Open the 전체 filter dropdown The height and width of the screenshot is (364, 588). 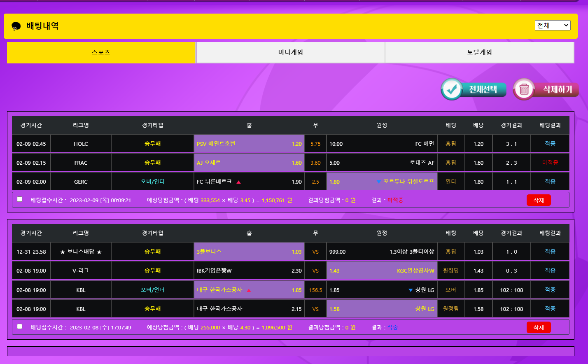pyautogui.click(x=553, y=26)
